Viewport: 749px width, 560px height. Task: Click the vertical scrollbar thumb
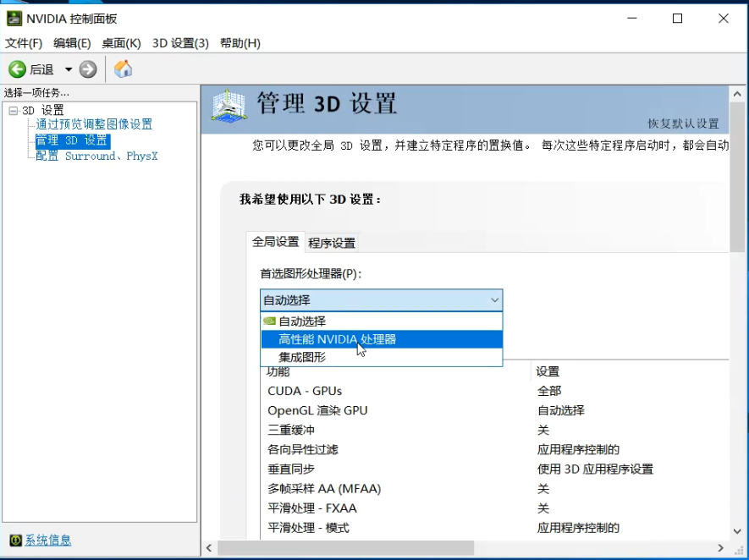pos(737,177)
